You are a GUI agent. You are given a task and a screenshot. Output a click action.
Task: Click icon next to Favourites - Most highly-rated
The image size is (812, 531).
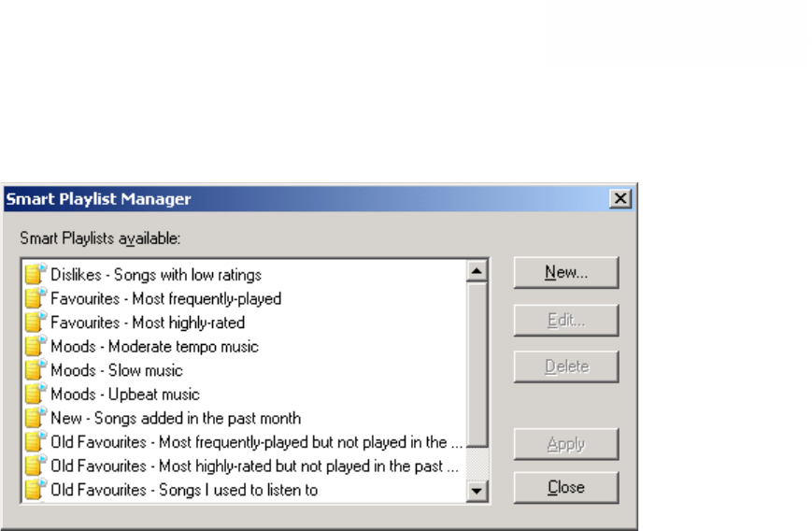click(36, 322)
